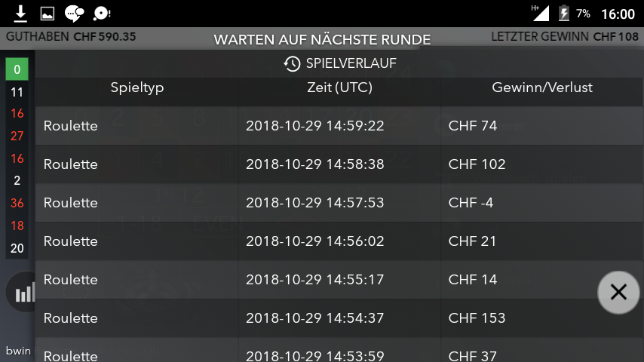This screenshot has height=362, width=644.
Task: Select the green 0 result number
Action: [17, 69]
